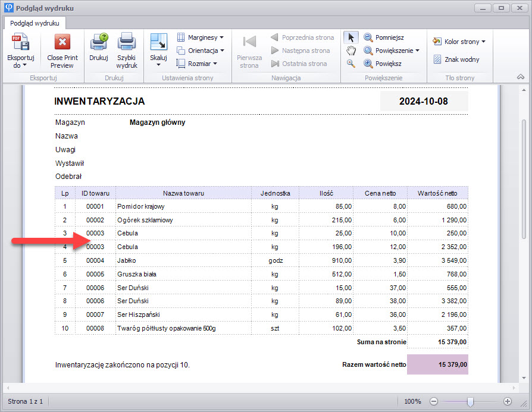
Task: Open the Orientacja dropdown
Action: tap(201, 51)
